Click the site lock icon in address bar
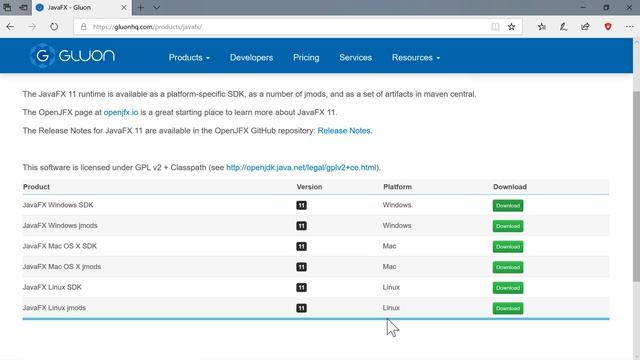This screenshot has height=360, width=640. coord(83,27)
